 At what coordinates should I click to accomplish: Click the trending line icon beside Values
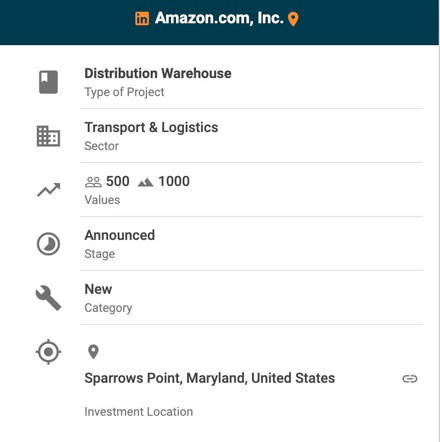49,190
